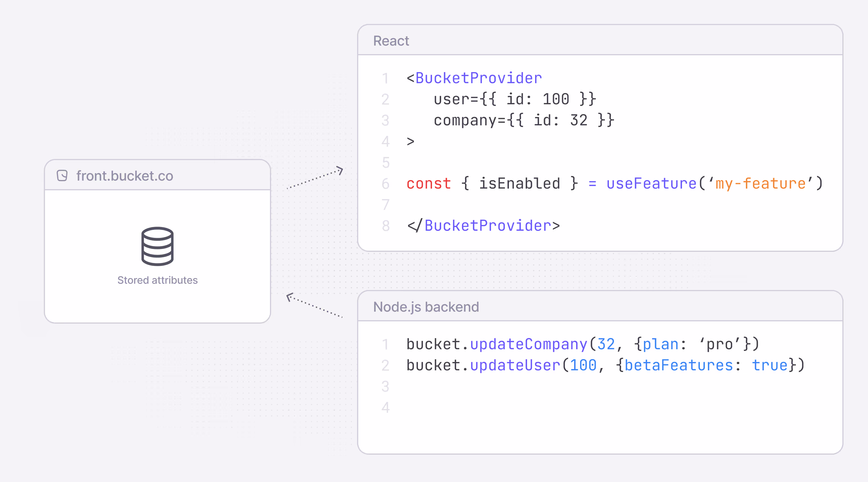Click the 'pro' string value
The height and width of the screenshot is (482, 868).
tap(719, 344)
